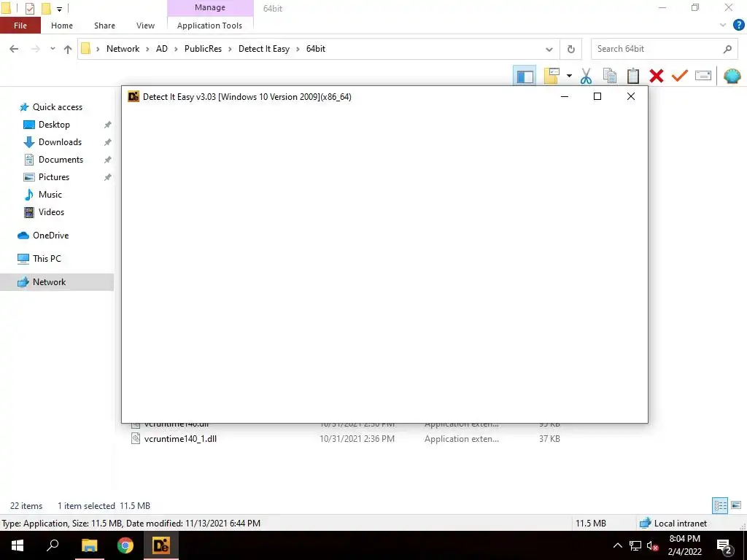Click Detect It Easy in breadcrumb
This screenshot has width=747, height=560.
[264, 49]
